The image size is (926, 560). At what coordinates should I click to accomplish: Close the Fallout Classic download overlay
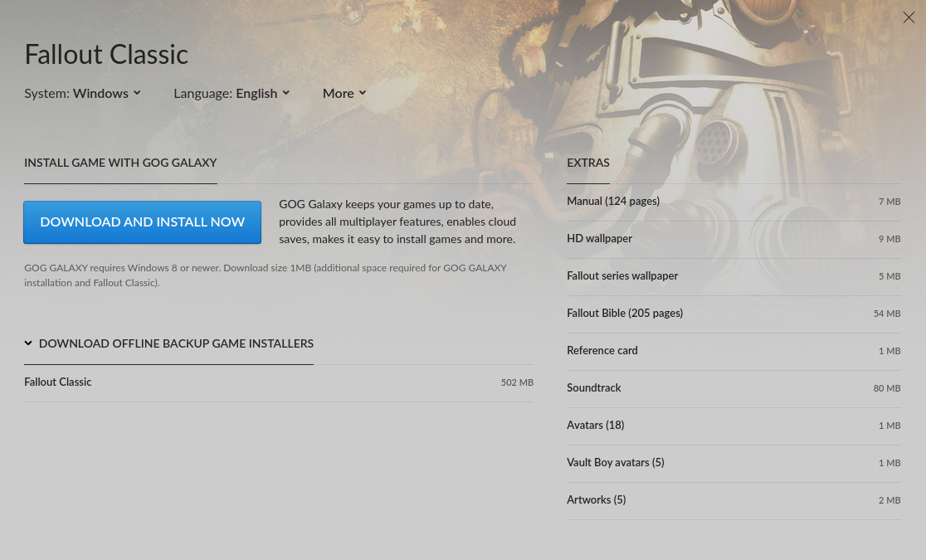coord(909,17)
